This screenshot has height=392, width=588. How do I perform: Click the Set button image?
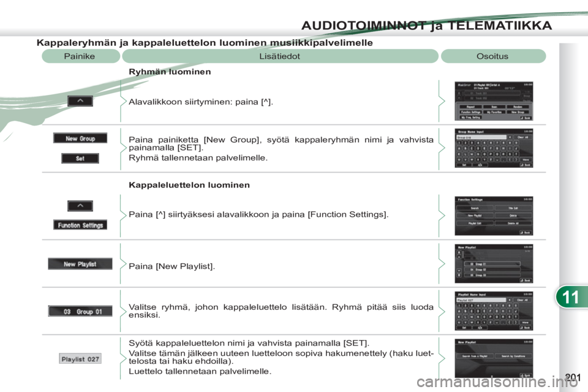tap(80, 158)
